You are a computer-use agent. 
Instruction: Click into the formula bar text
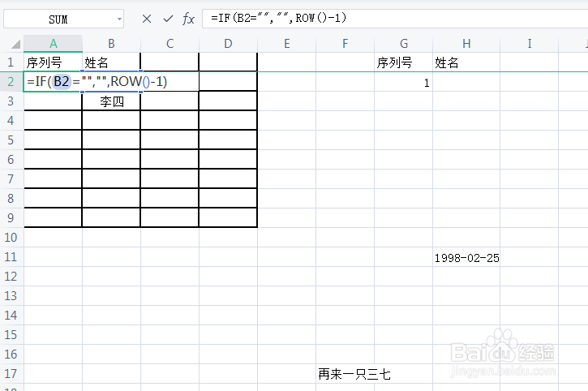point(279,18)
